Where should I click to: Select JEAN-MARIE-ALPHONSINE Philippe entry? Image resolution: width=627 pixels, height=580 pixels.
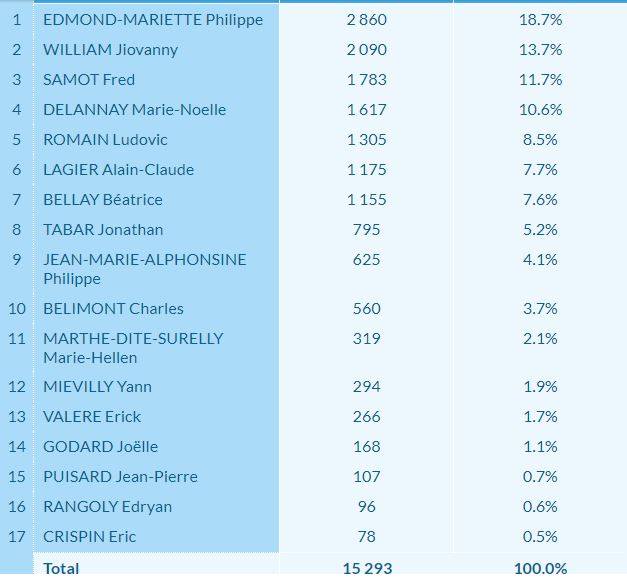[x=145, y=269]
